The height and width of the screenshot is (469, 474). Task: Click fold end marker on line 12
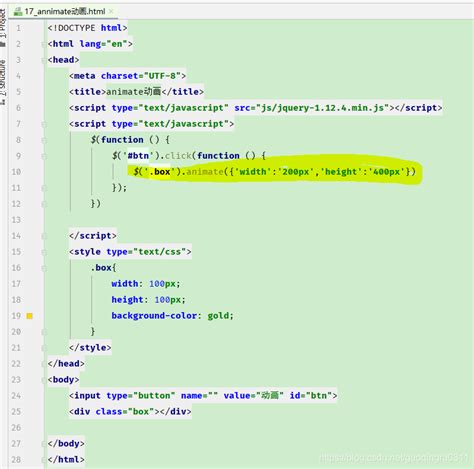coord(44,204)
